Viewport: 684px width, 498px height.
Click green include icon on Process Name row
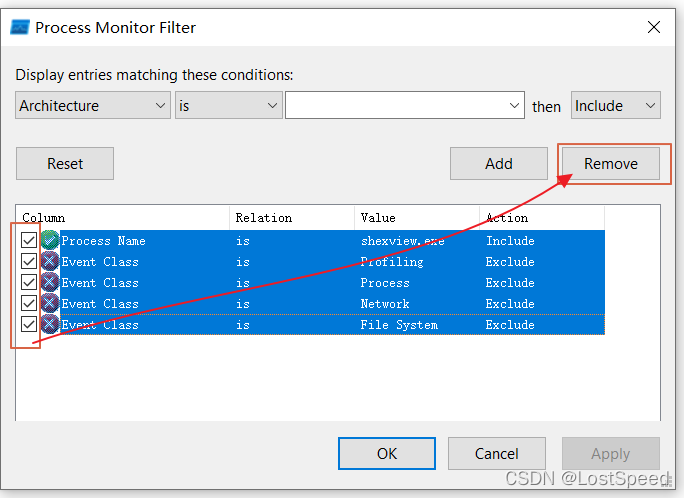tap(50, 240)
